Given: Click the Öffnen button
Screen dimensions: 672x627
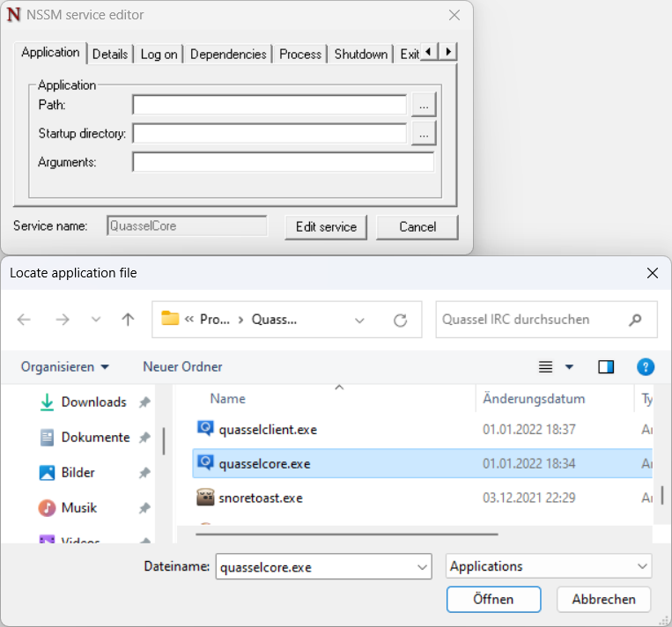Looking at the screenshot, I should (x=493, y=599).
